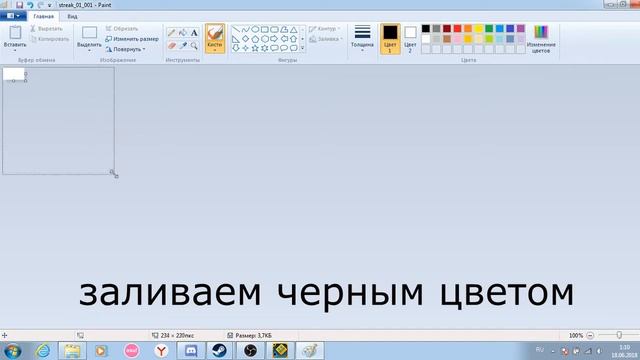Open the Заливка fill dropdown
The height and width of the screenshot is (360, 640).
(x=325, y=39)
